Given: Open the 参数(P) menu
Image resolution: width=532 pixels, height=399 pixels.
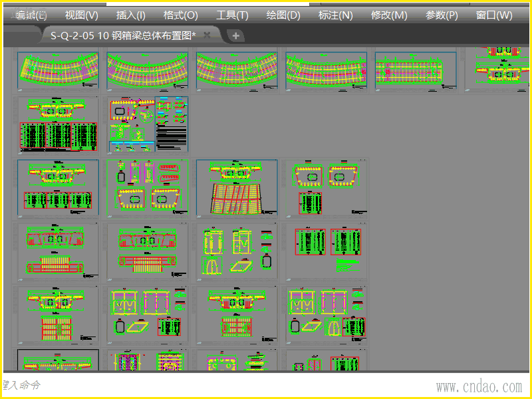Looking at the screenshot, I should [x=442, y=15].
